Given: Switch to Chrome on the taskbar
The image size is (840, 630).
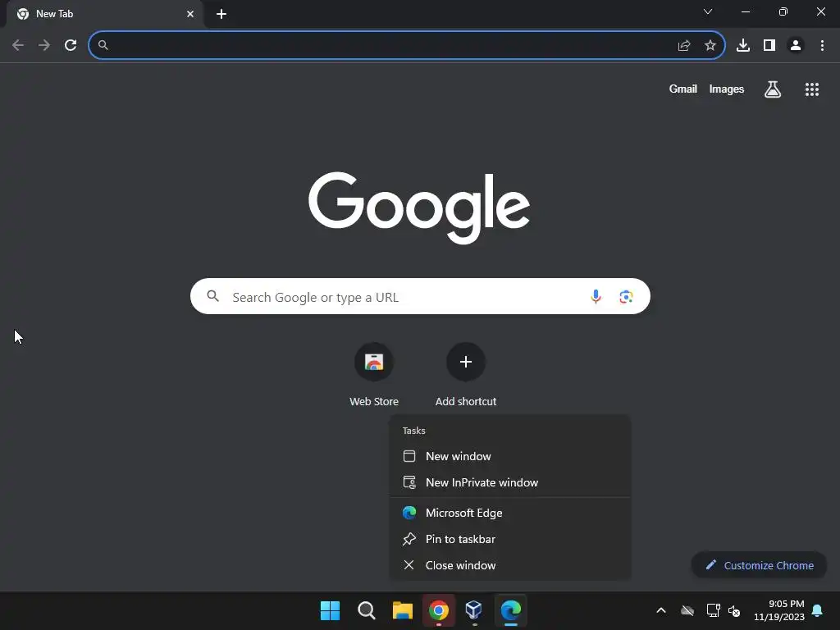Looking at the screenshot, I should (x=439, y=610).
